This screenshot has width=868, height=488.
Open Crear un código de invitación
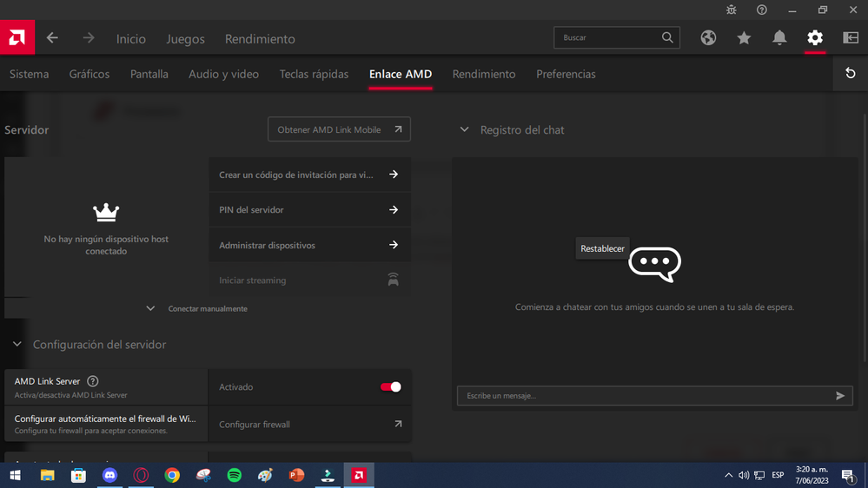coord(309,175)
